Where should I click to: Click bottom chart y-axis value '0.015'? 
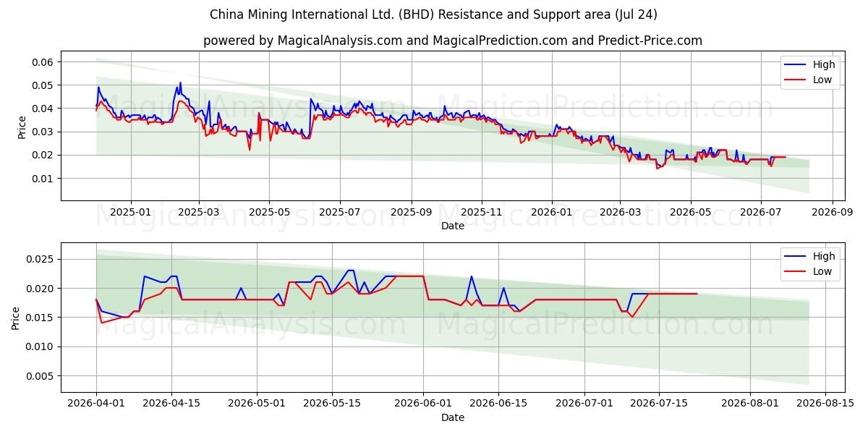pyautogui.click(x=41, y=318)
